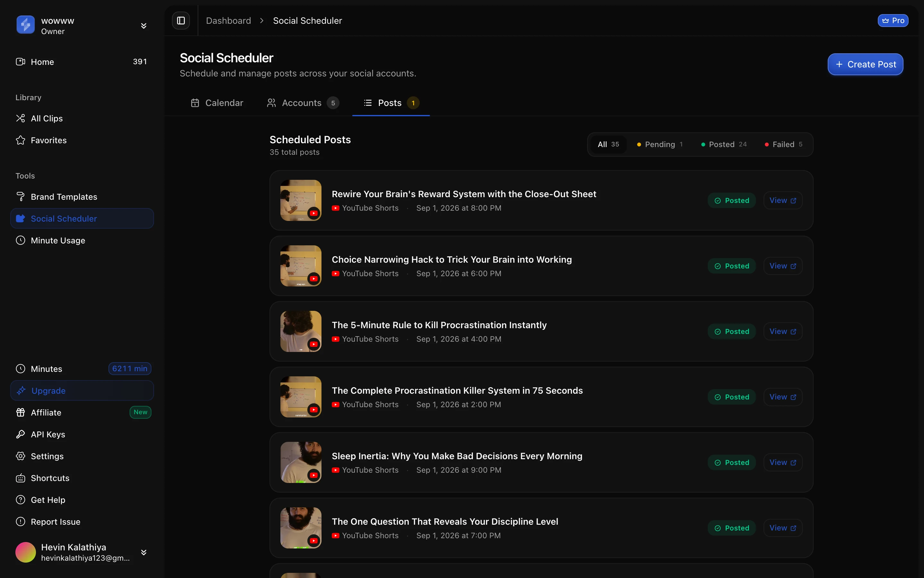View the 5-Minute Rule post
The height and width of the screenshot is (578, 924).
click(x=783, y=331)
